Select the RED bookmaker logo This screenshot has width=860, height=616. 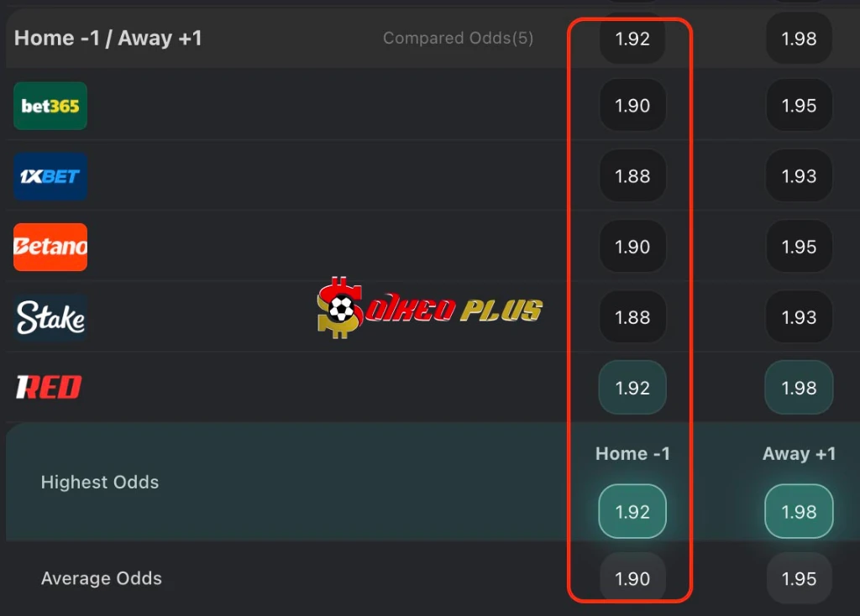click(49, 388)
